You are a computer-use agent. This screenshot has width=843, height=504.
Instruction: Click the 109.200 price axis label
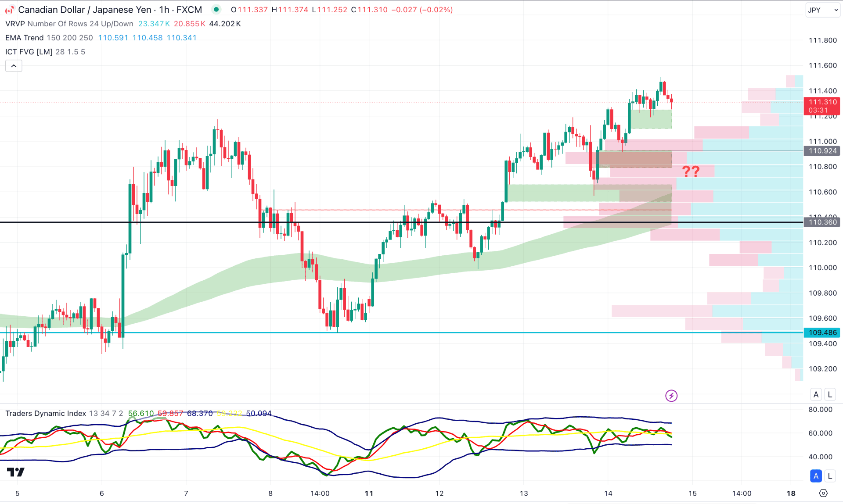pyautogui.click(x=823, y=369)
